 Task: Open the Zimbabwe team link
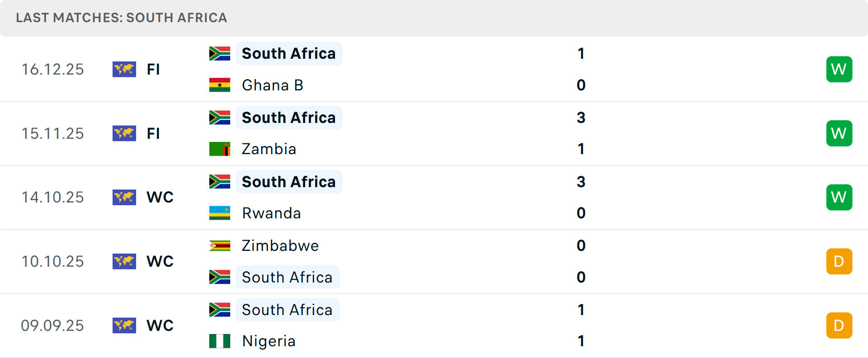280,245
